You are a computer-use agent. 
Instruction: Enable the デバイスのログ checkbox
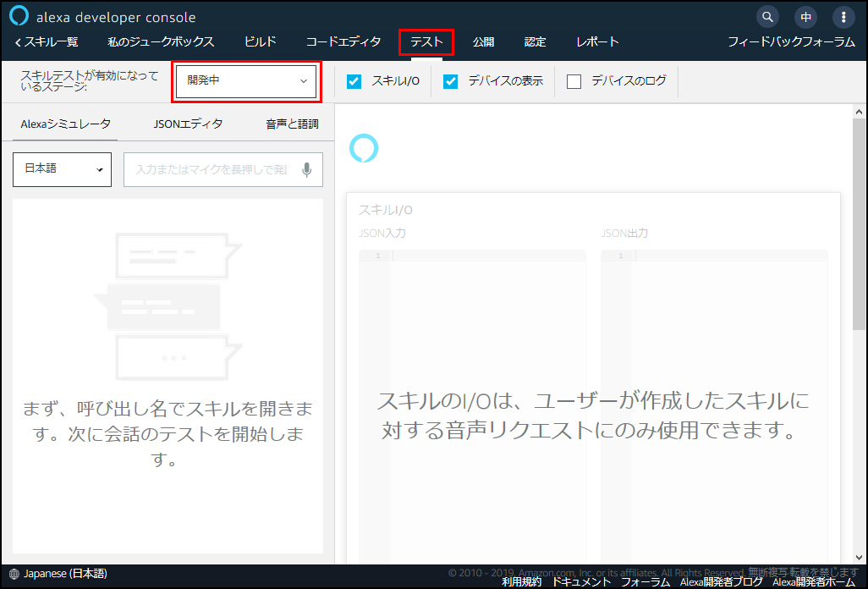(574, 82)
